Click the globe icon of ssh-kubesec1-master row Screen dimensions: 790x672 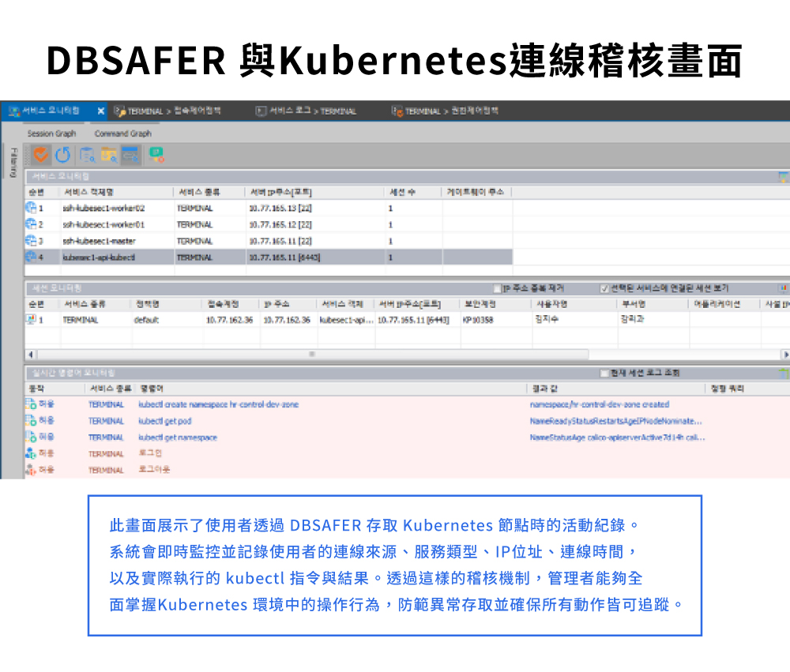[x=31, y=241]
